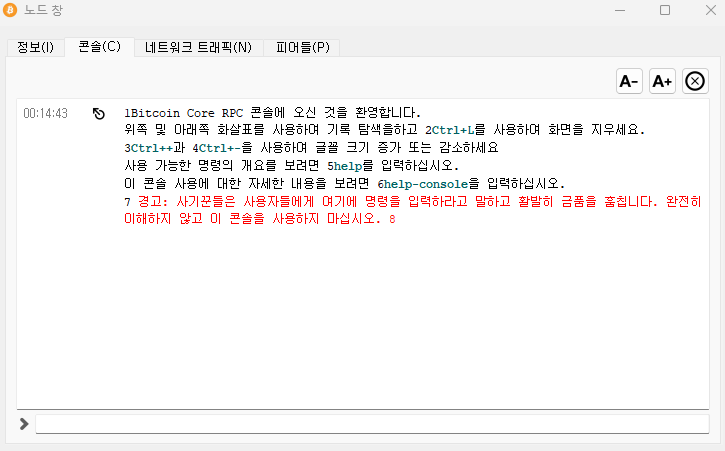Click the Ctrl+- shortcut text
This screenshot has height=451, width=725.
220,148
